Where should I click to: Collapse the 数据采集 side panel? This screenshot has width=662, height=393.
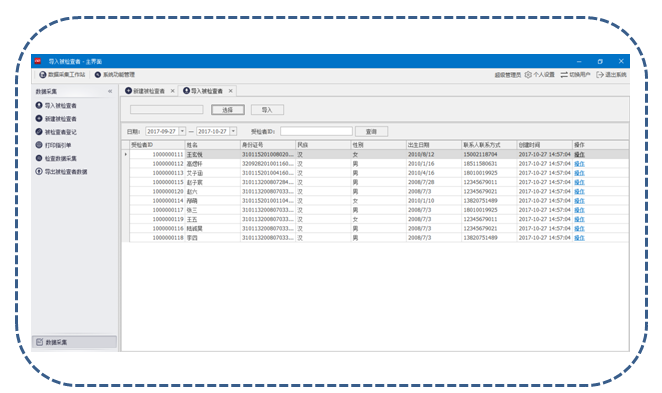tap(110, 91)
